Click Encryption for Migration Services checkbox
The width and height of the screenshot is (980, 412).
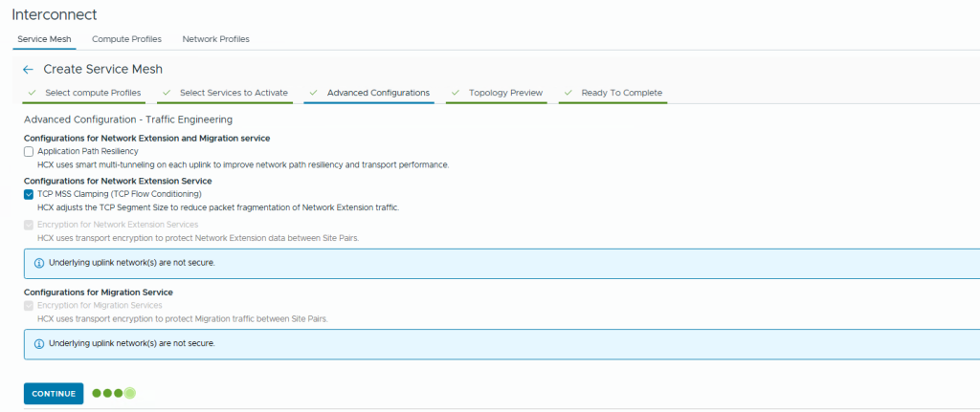pyautogui.click(x=28, y=306)
